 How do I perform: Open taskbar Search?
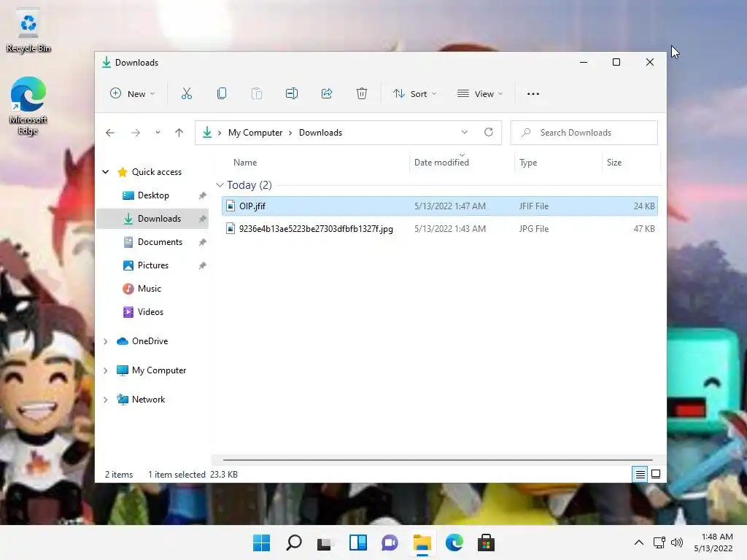293,542
